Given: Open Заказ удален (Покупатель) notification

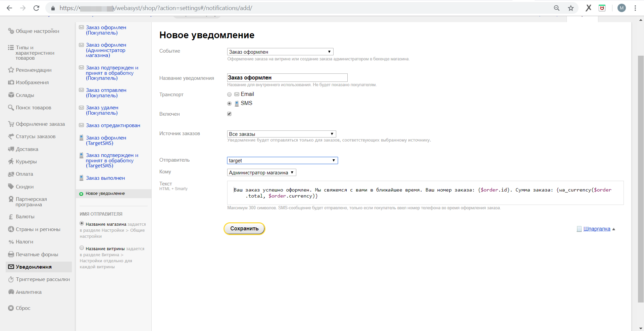Looking at the screenshot, I should coord(102,110).
